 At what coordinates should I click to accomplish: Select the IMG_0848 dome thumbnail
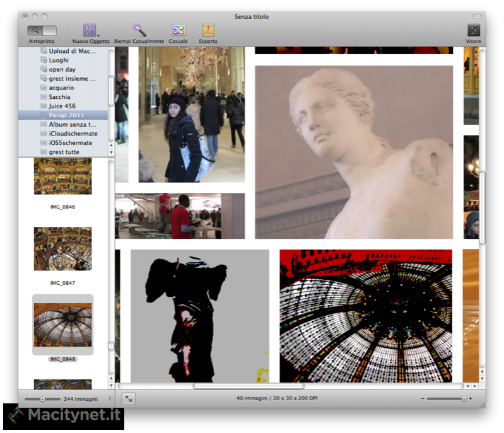62,325
